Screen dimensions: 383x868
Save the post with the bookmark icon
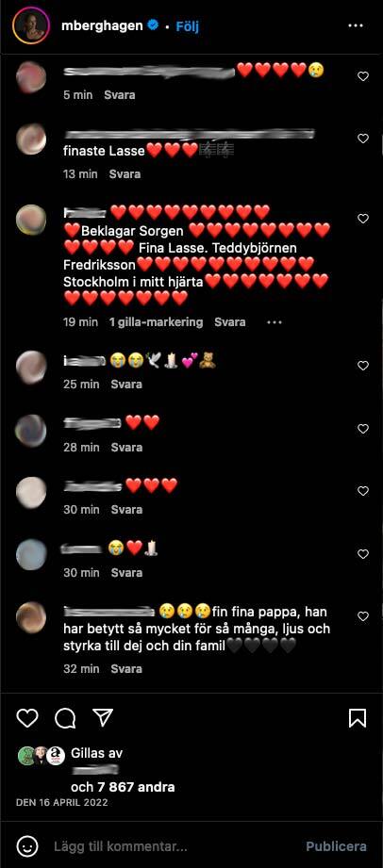tap(358, 718)
